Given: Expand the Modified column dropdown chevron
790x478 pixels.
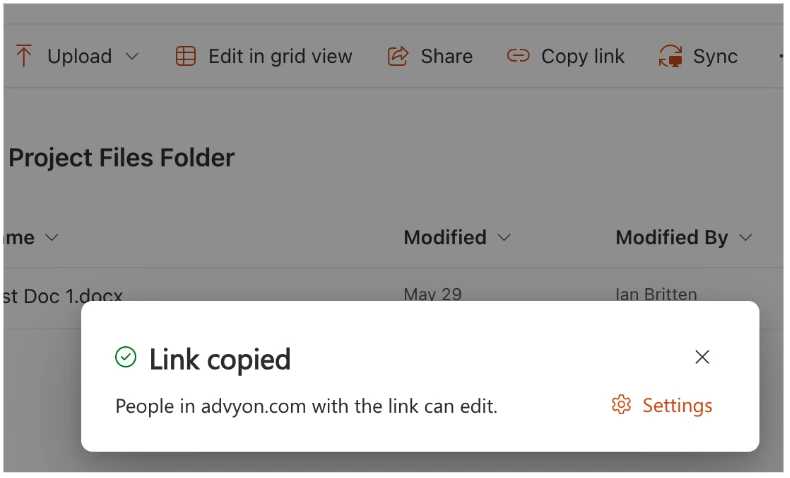Looking at the screenshot, I should pos(504,238).
